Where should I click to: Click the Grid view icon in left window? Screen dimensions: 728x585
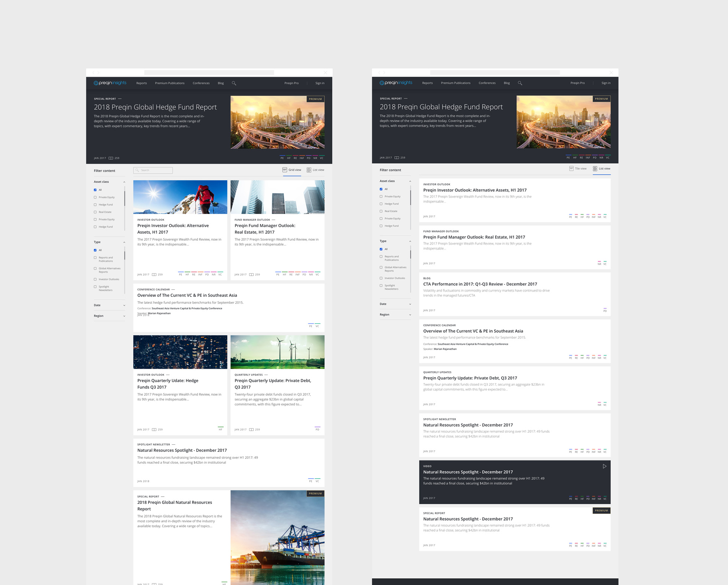(285, 170)
